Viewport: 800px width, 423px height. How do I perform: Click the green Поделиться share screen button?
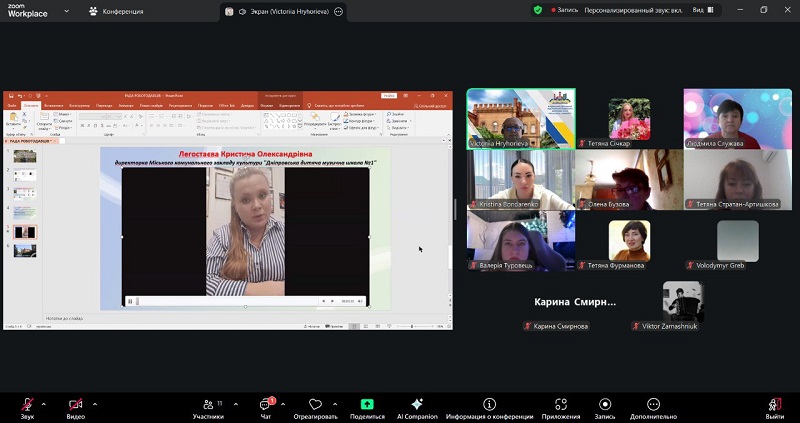point(367,405)
